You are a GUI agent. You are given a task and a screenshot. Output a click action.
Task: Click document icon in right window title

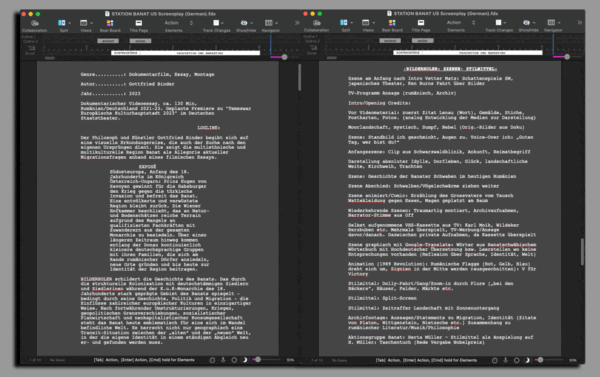tap(389, 13)
